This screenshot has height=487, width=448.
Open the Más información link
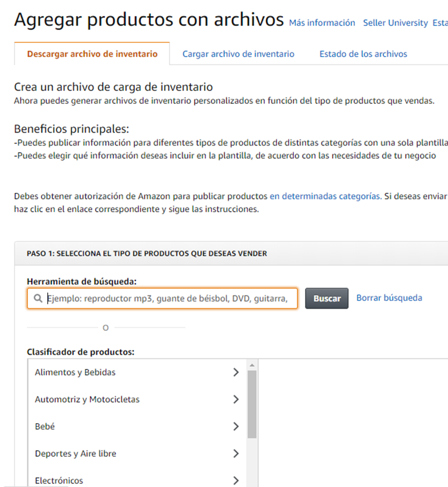pyautogui.click(x=322, y=22)
